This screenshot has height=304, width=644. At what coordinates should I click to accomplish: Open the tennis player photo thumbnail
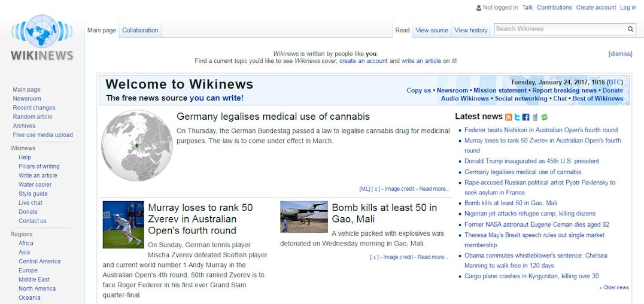click(x=123, y=224)
